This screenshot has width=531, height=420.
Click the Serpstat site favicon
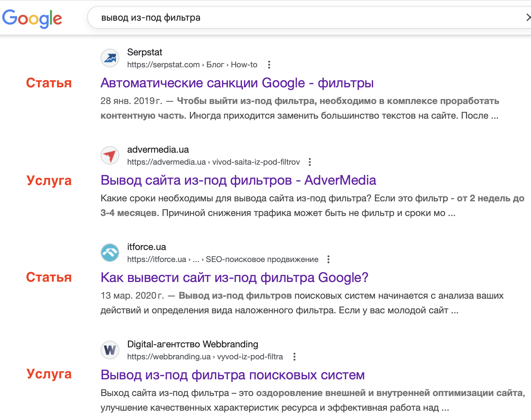tap(110, 58)
